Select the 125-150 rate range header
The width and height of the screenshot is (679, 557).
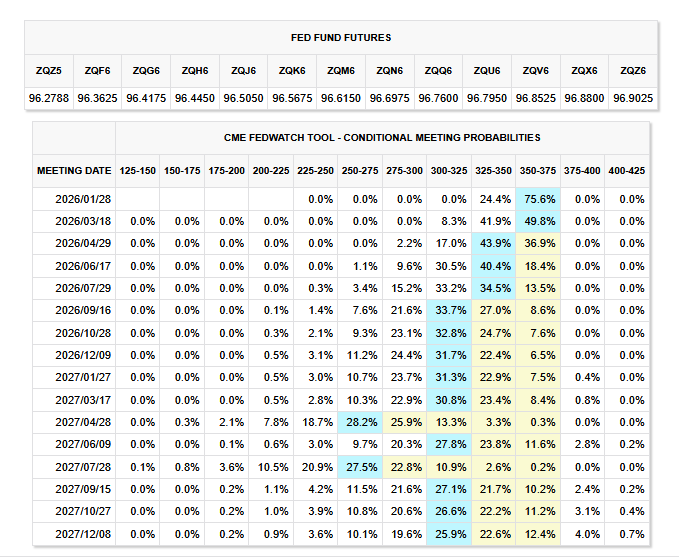(137, 171)
